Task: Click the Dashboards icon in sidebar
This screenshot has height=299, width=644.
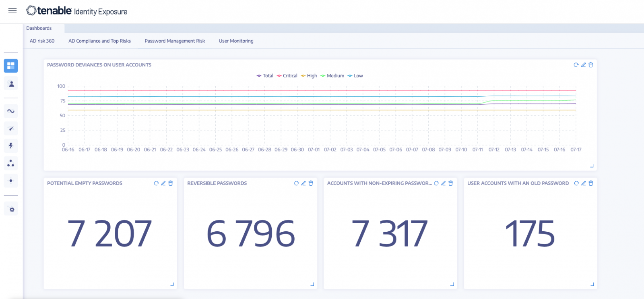Action: (x=11, y=66)
